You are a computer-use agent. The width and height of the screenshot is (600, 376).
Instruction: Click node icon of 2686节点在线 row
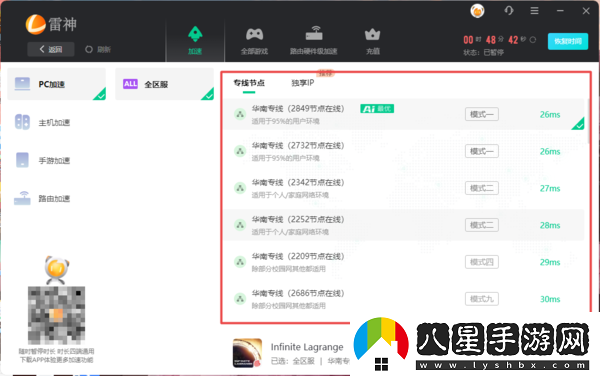pyautogui.click(x=240, y=299)
